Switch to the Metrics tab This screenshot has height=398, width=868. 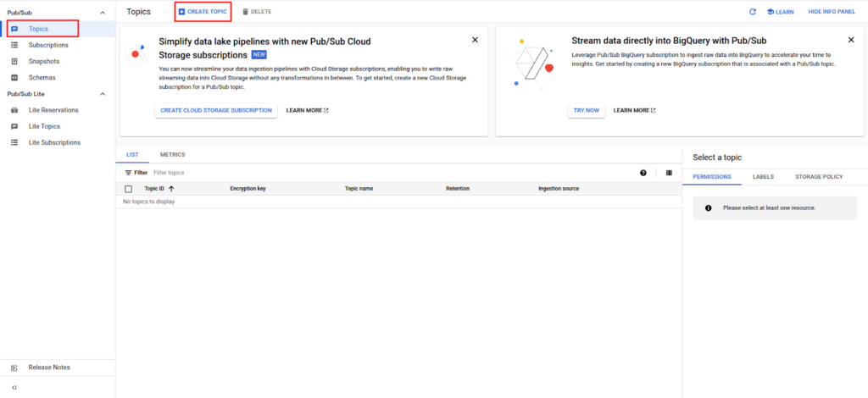(x=173, y=155)
